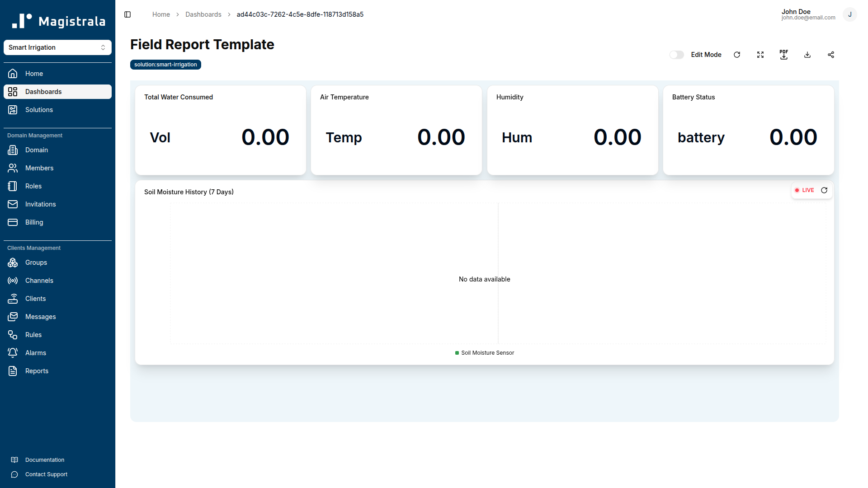Open the PDF export icon
This screenshot has width=868, height=488.
783,55
